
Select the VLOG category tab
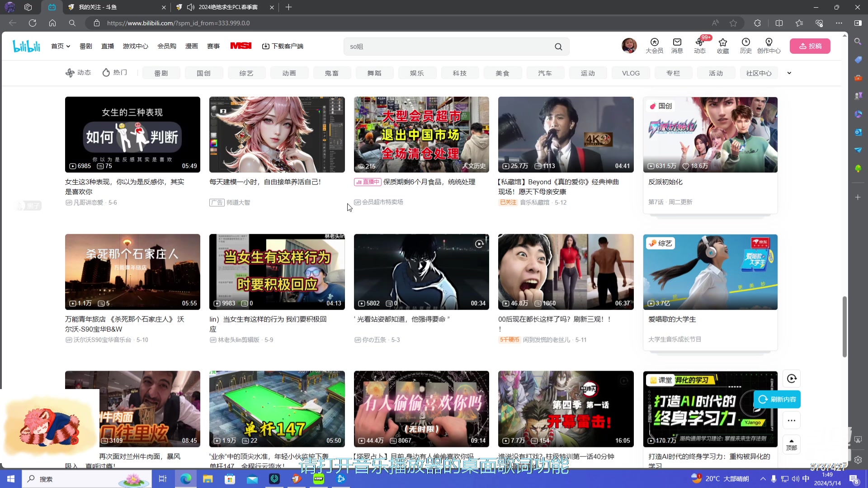631,73
